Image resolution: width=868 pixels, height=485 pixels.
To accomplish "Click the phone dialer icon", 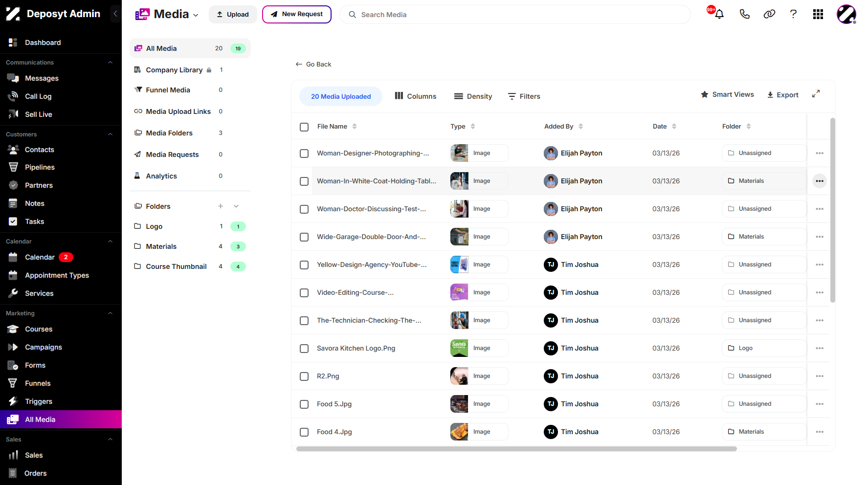I will 744,14.
